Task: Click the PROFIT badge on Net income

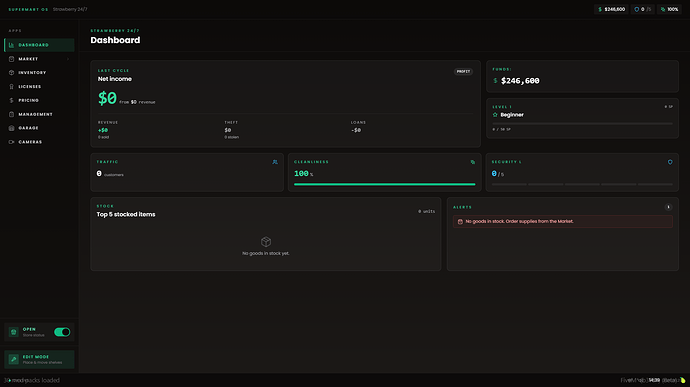Action: [463, 71]
